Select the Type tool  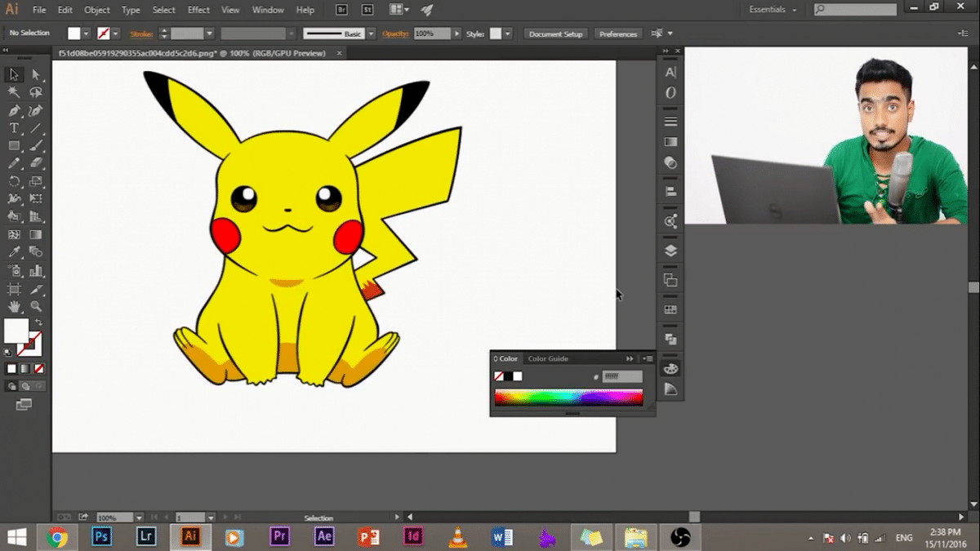point(14,128)
